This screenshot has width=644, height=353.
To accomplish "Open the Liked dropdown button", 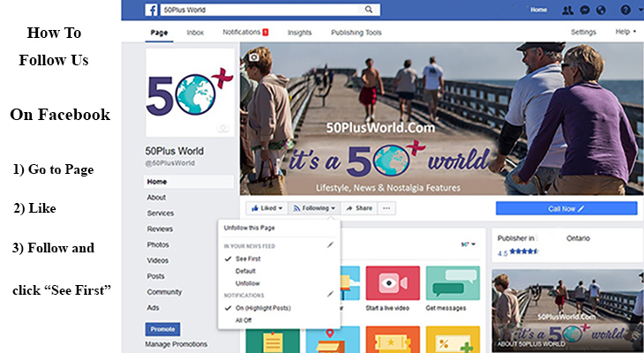I will click(x=267, y=208).
